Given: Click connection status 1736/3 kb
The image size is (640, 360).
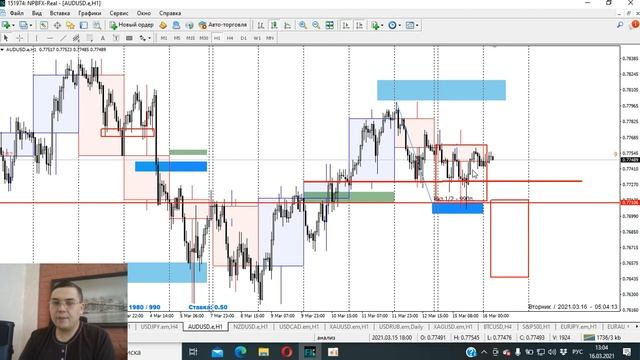Looking at the screenshot, I should point(602,338).
